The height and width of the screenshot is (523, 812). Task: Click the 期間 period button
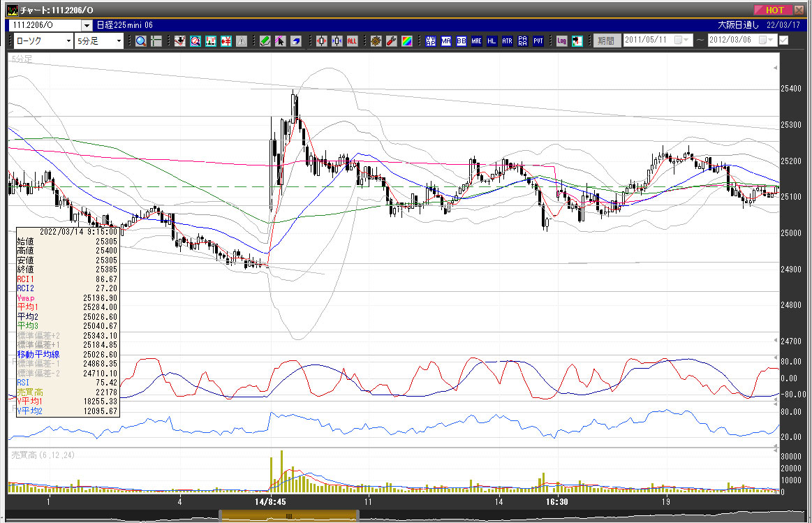[607, 40]
